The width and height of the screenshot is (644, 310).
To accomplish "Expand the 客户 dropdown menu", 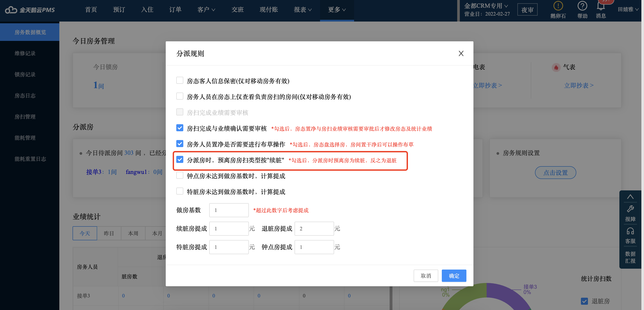I will (x=206, y=10).
